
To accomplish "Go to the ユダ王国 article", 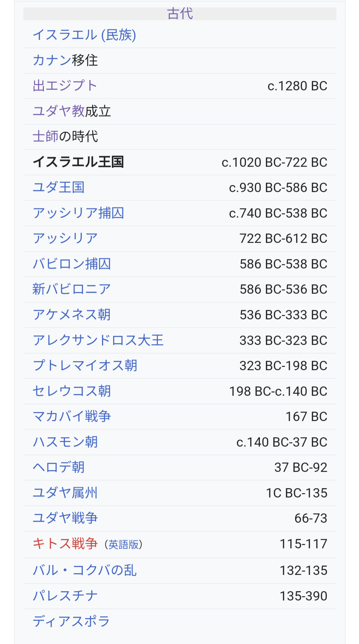I will pyautogui.click(x=59, y=188).
